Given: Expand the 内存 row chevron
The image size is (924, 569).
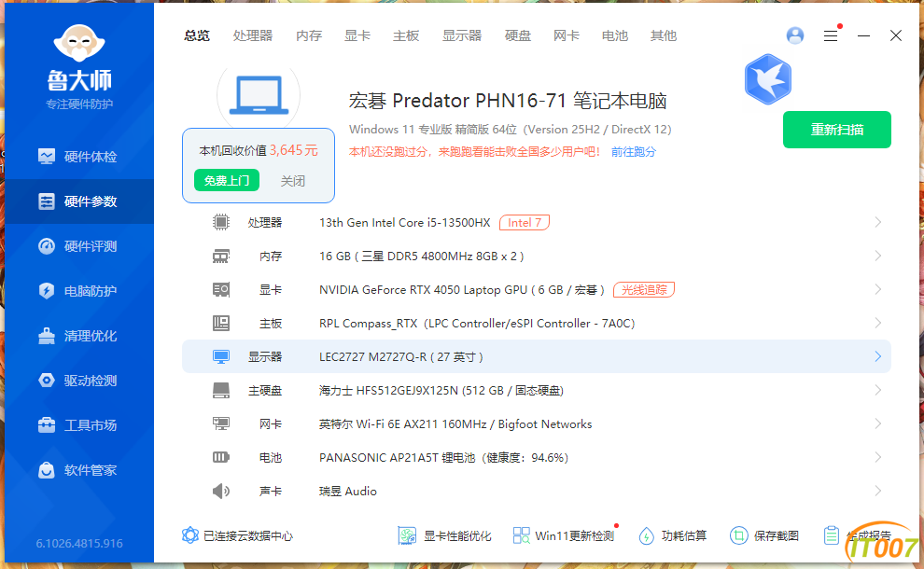Looking at the screenshot, I should click(878, 256).
